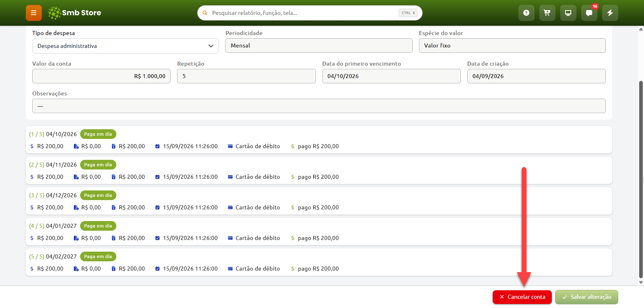Viewport: 644px width, 308px height.
Task: Click the Observações field
Action: (319, 106)
